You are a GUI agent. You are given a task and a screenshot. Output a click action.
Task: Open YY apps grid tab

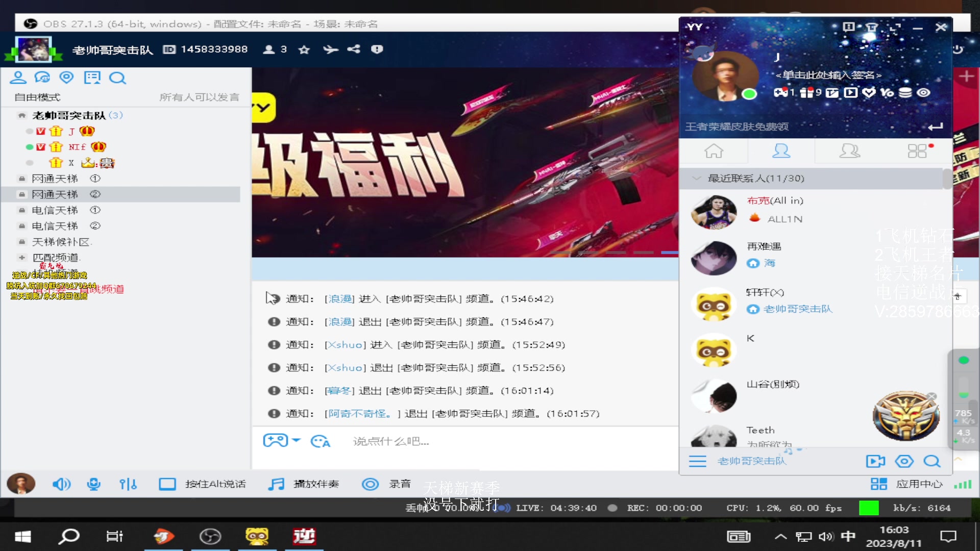coord(917,151)
